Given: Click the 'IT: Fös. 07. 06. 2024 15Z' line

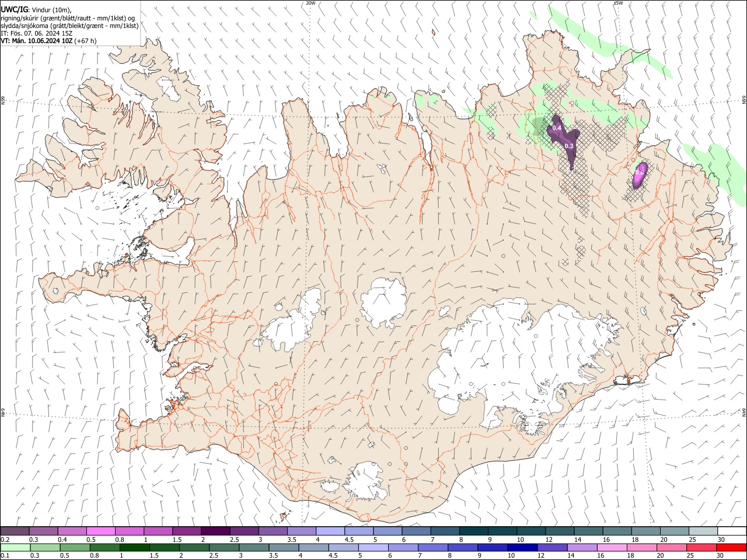Looking at the screenshot, I should (x=36, y=33).
